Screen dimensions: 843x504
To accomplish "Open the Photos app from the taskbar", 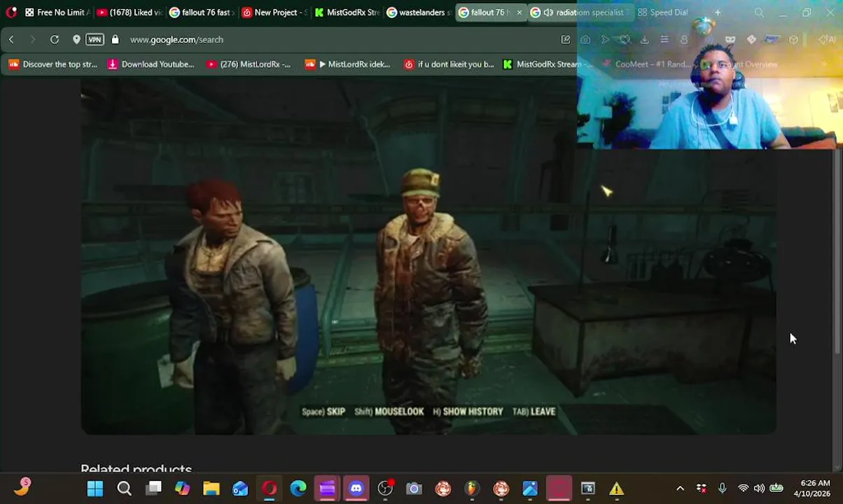I will [x=530, y=489].
